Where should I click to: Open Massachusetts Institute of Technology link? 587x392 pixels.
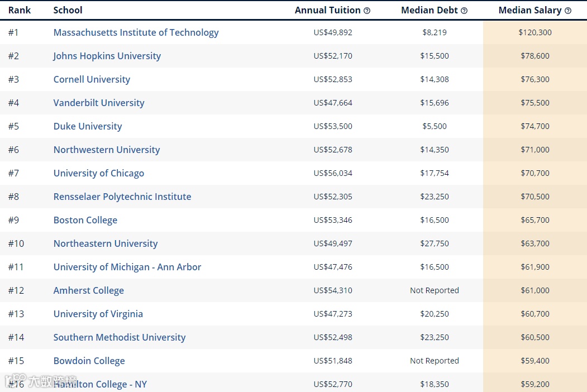pyautogui.click(x=136, y=32)
